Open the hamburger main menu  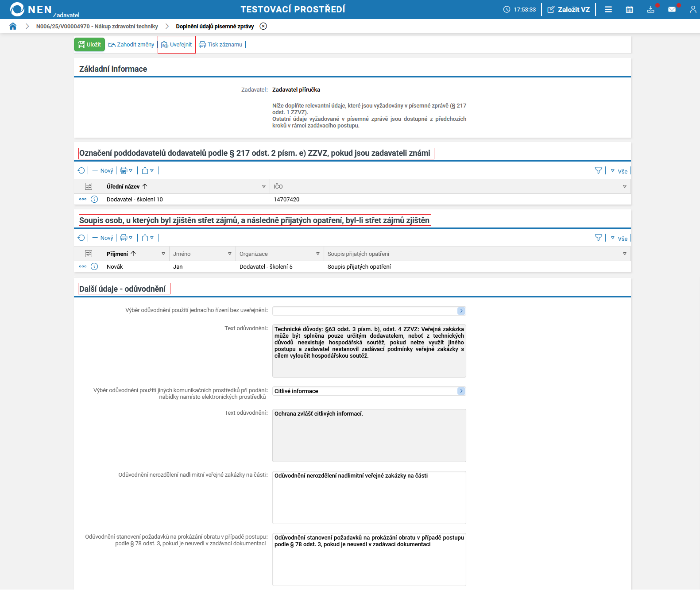pyautogui.click(x=608, y=9)
